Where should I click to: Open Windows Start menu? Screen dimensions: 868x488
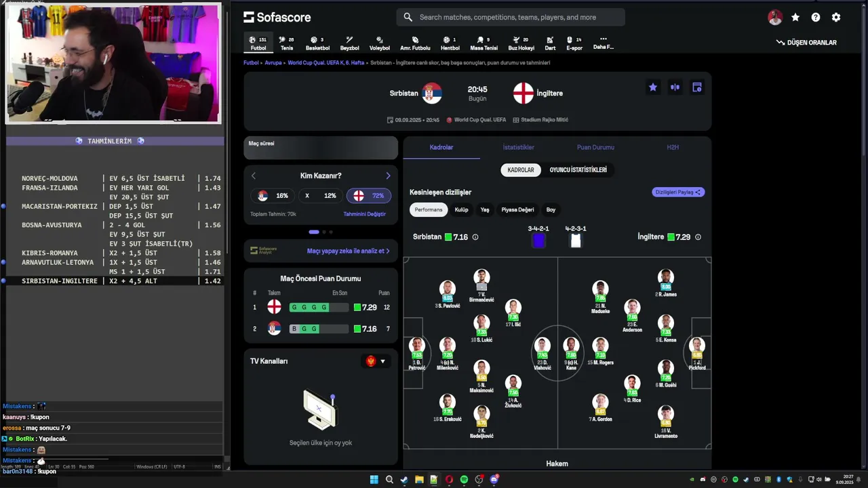[x=374, y=480]
